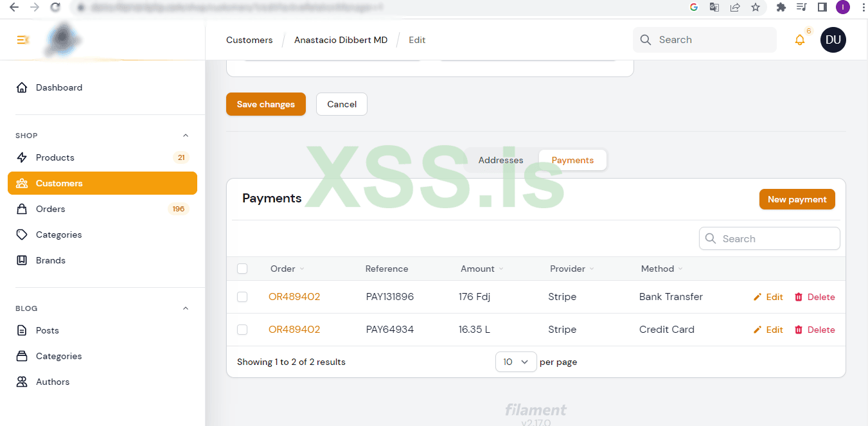Go to Products in the sidebar
The image size is (868, 426).
(x=102, y=157)
